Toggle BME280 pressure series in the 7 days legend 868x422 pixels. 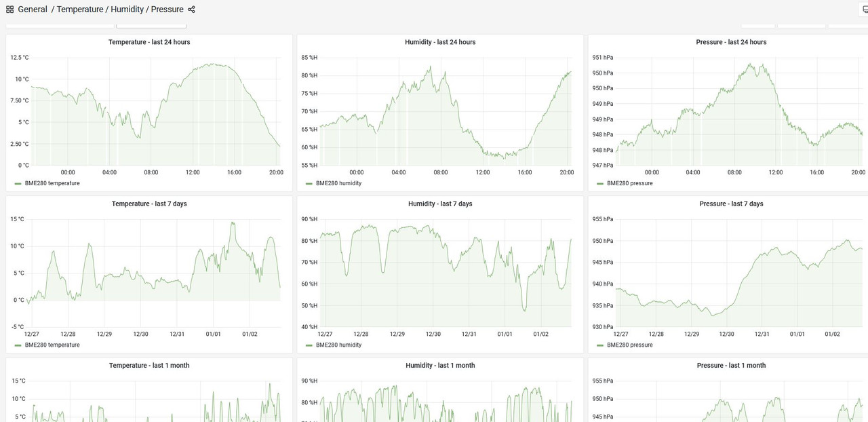pyautogui.click(x=630, y=345)
